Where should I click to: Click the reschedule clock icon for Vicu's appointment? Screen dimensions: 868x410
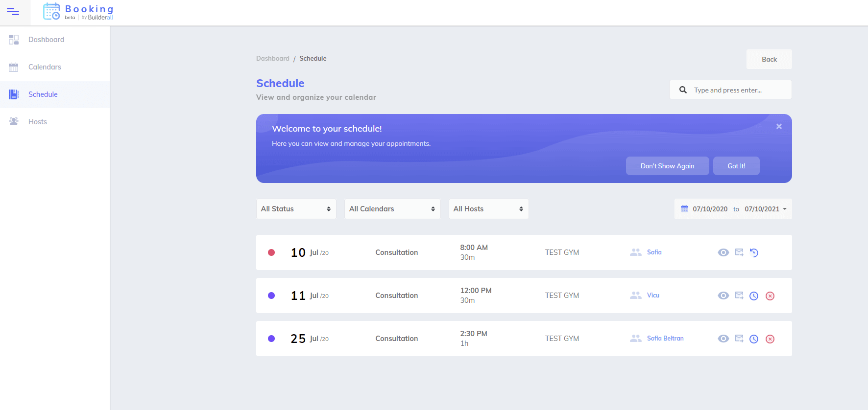pos(754,296)
